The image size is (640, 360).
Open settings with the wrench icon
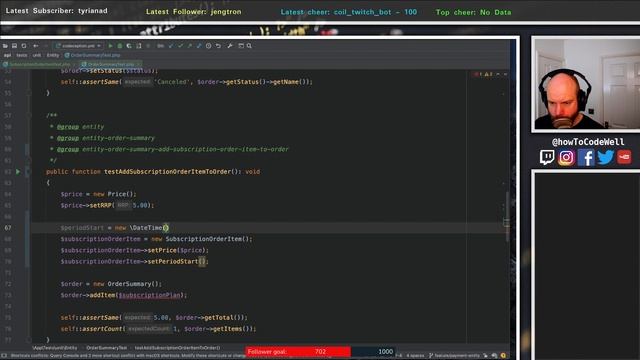(230, 46)
